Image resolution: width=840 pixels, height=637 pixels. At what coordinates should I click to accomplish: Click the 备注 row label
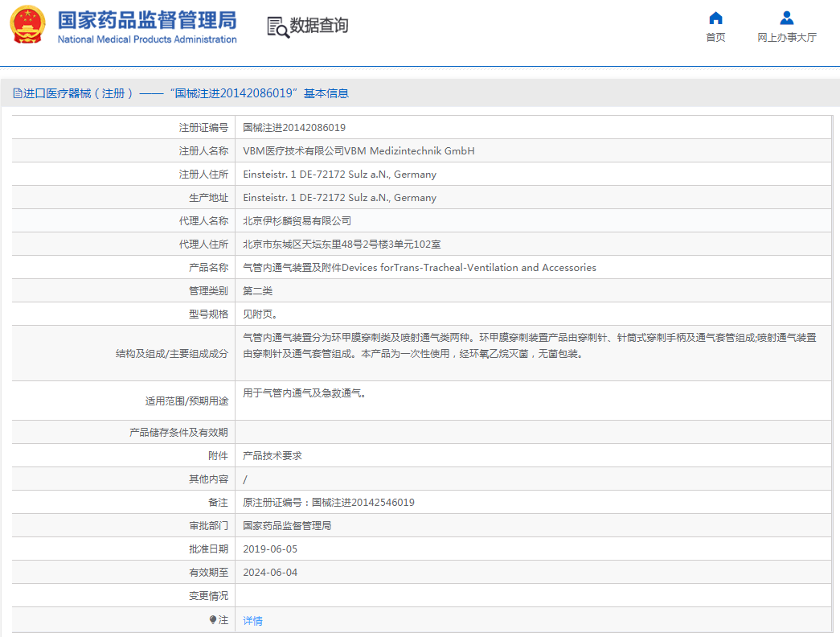tap(218, 503)
